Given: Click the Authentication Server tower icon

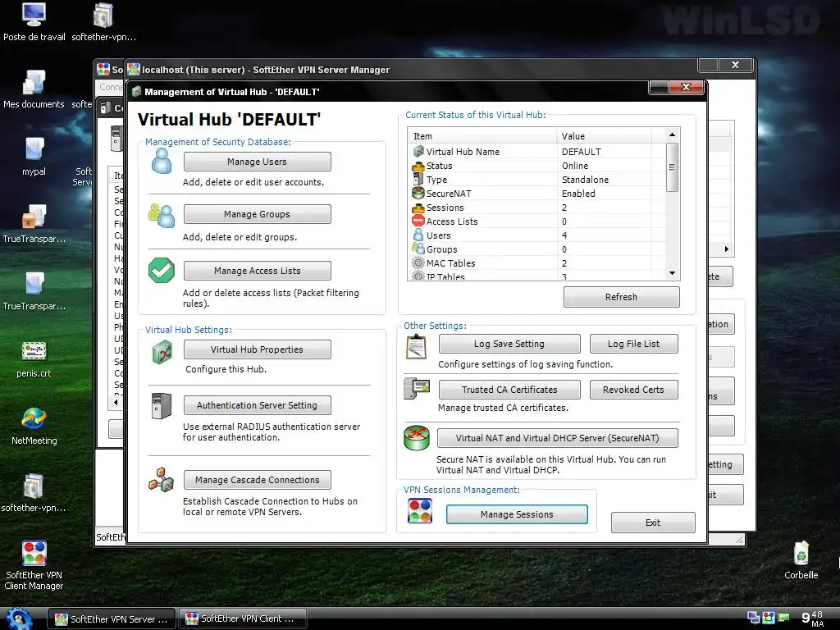Looking at the screenshot, I should (162, 406).
